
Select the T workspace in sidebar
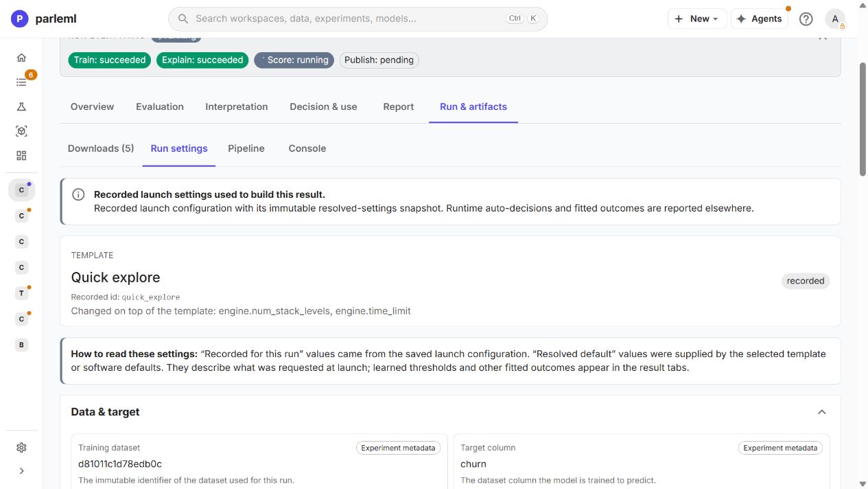point(21,293)
